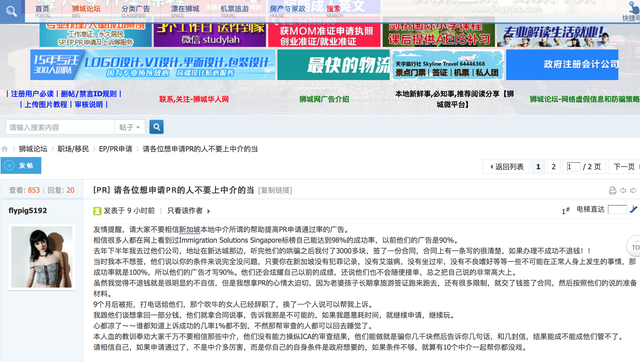Click the magnifier icon at top-left corner
Image resolution: width=640 pixels, height=362 pixels.
11,11
